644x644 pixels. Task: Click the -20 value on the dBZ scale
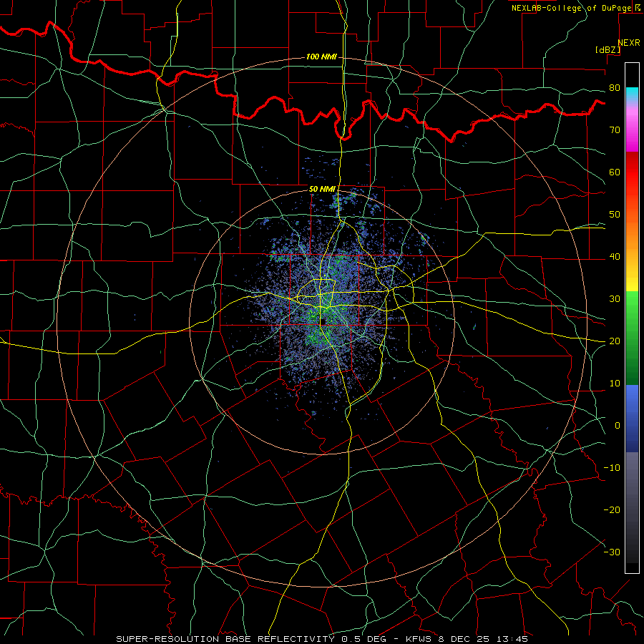(x=612, y=510)
